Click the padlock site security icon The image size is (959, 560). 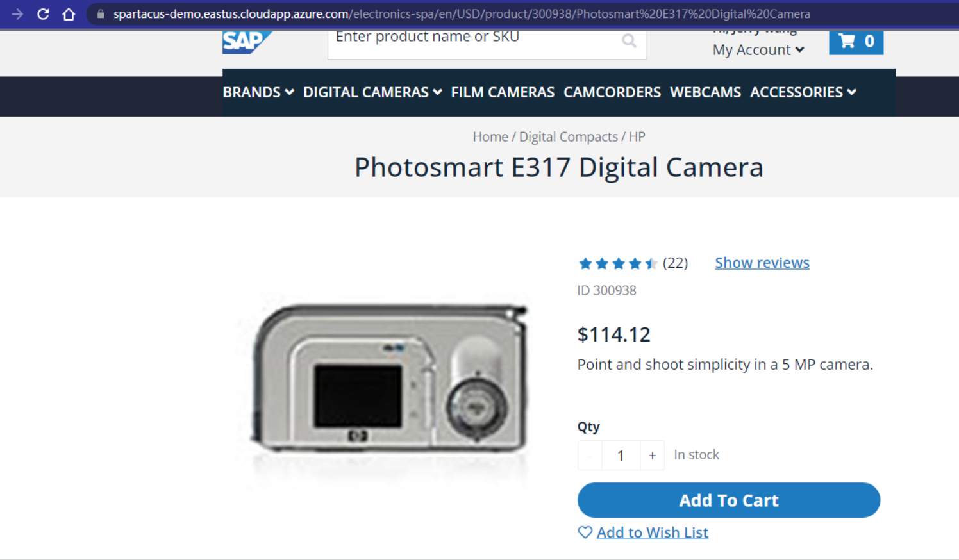tap(101, 14)
